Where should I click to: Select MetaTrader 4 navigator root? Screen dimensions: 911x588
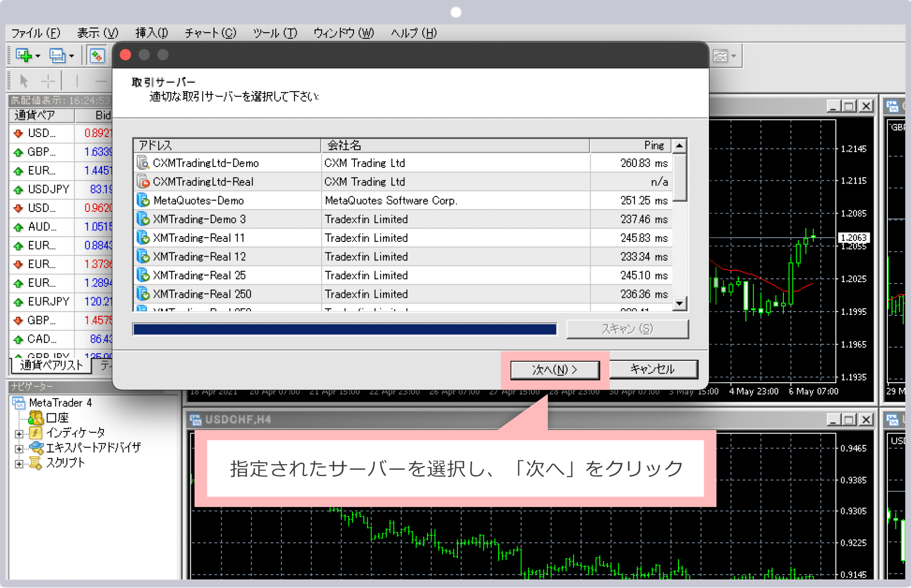point(60,403)
